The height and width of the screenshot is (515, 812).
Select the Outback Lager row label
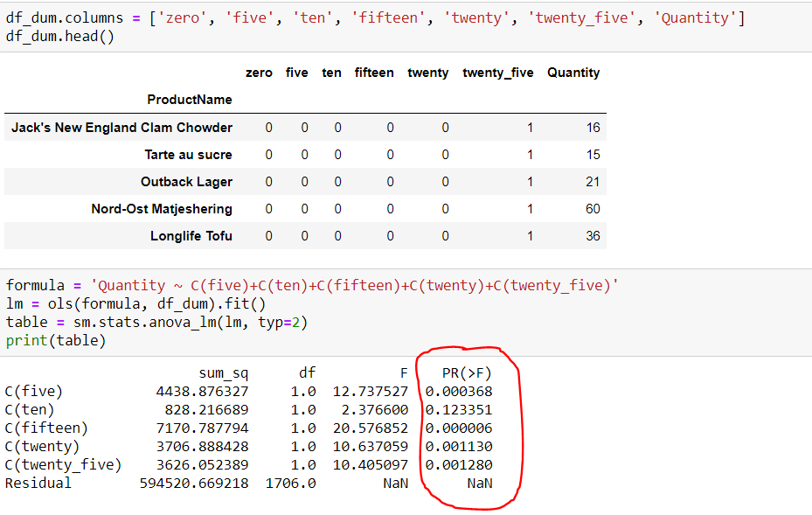click(186, 182)
